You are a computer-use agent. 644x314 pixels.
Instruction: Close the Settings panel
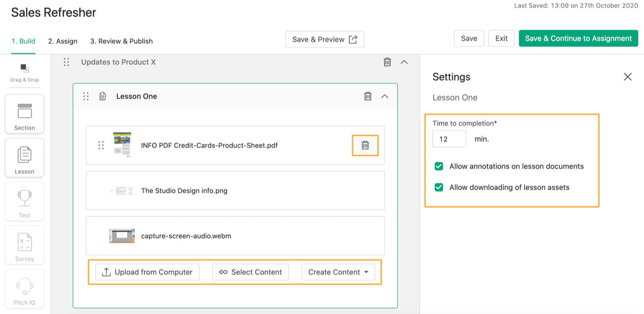pyautogui.click(x=628, y=77)
